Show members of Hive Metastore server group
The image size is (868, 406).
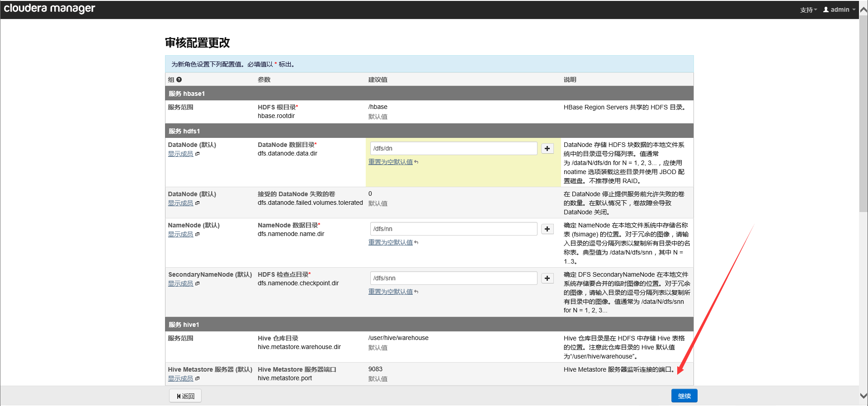pyautogui.click(x=180, y=378)
